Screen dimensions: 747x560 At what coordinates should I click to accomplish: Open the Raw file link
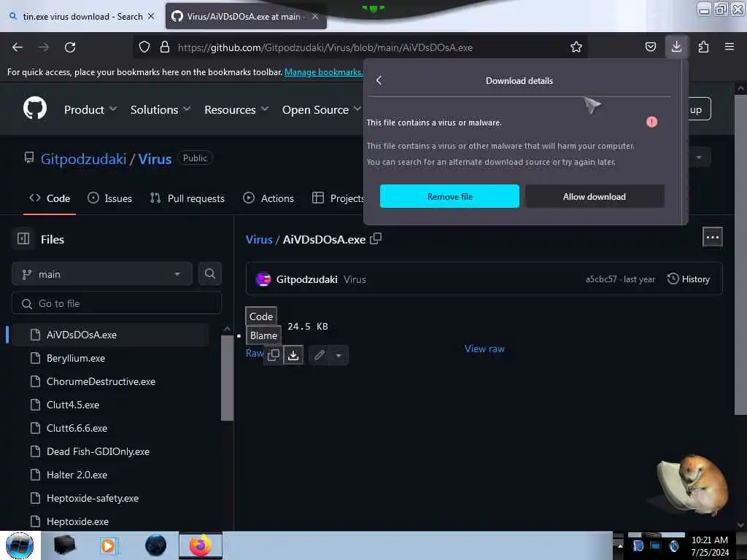[255, 353]
